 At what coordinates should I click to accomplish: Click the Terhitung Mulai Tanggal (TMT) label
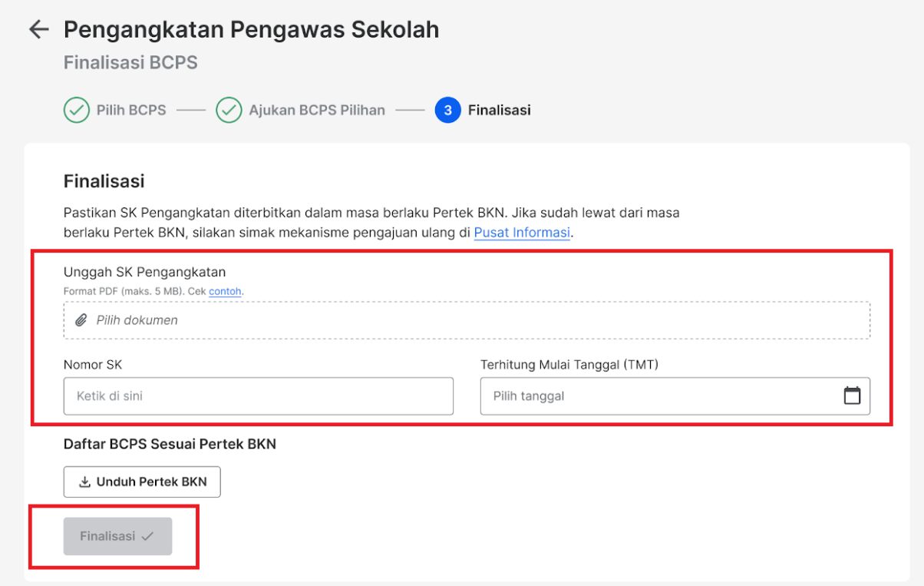pyautogui.click(x=569, y=364)
